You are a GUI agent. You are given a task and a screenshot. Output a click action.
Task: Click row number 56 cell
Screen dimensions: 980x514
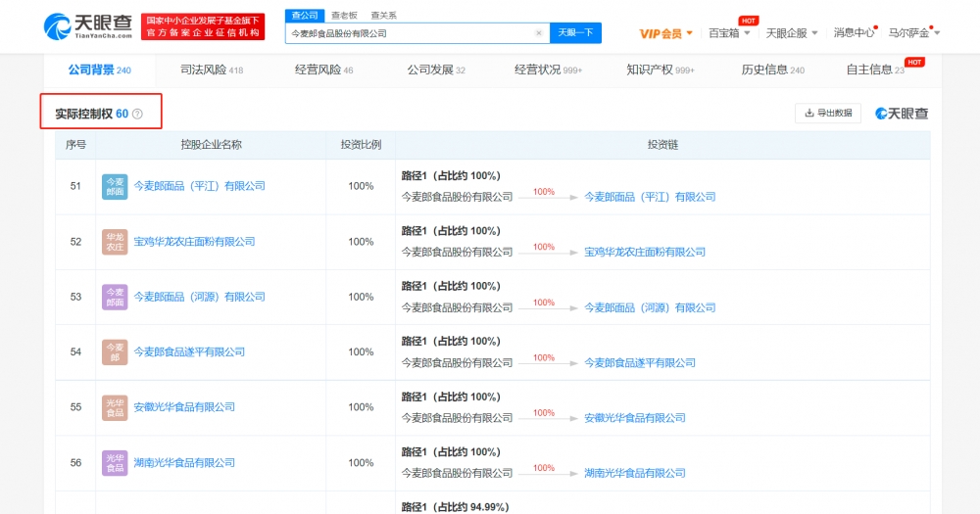(x=75, y=463)
